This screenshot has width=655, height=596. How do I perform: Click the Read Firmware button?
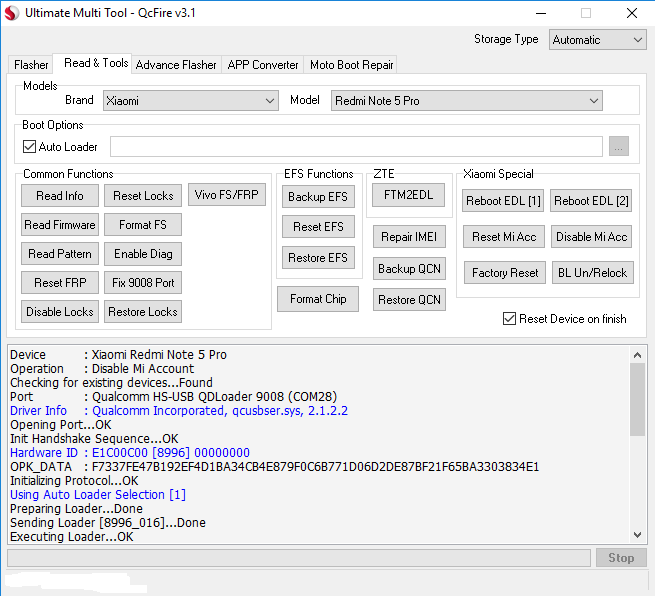click(x=60, y=225)
